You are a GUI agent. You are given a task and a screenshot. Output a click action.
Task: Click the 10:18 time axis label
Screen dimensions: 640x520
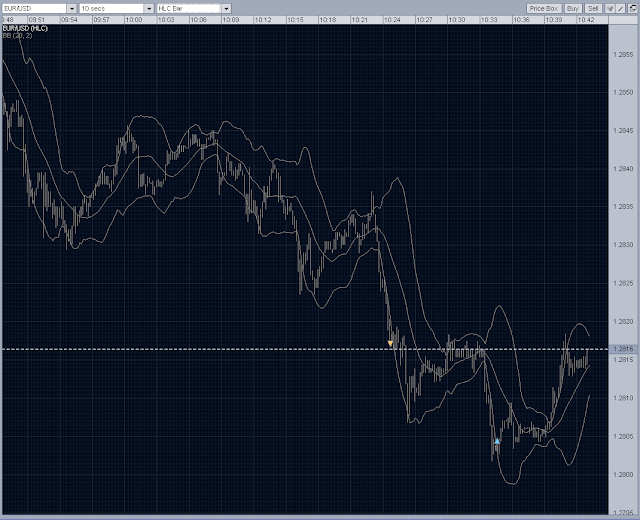tap(327, 20)
